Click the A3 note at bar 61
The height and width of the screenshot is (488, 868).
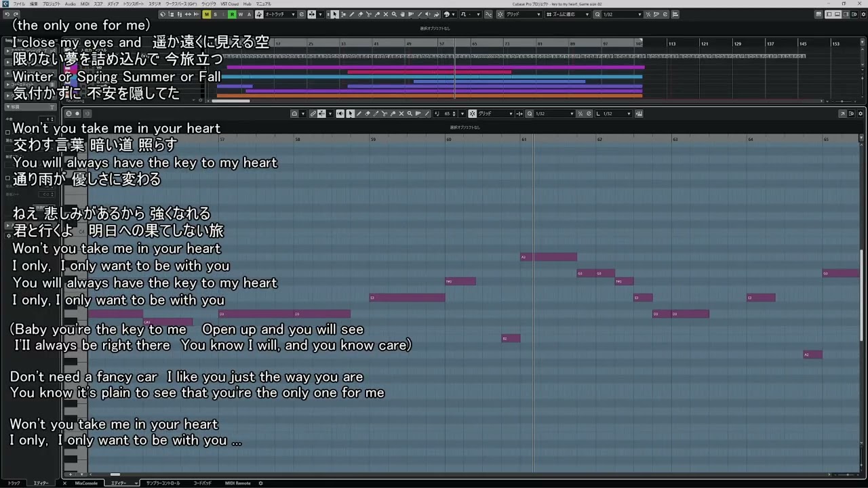pyautogui.click(x=549, y=257)
